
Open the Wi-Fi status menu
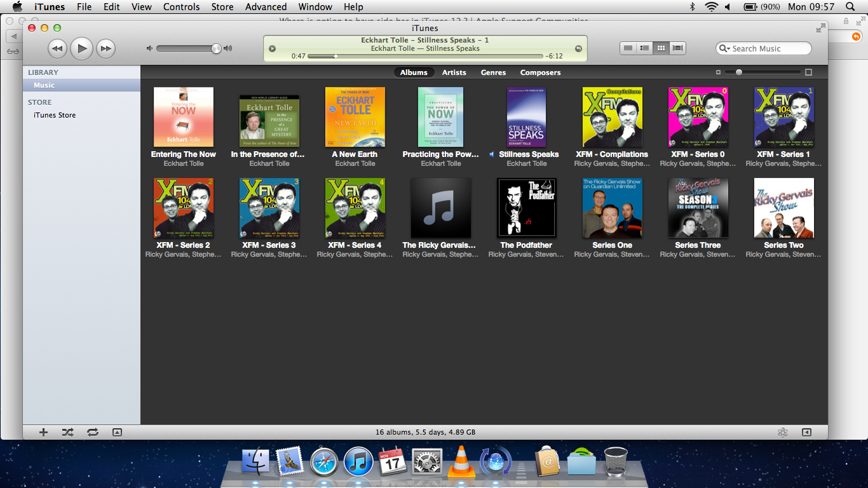pos(710,7)
